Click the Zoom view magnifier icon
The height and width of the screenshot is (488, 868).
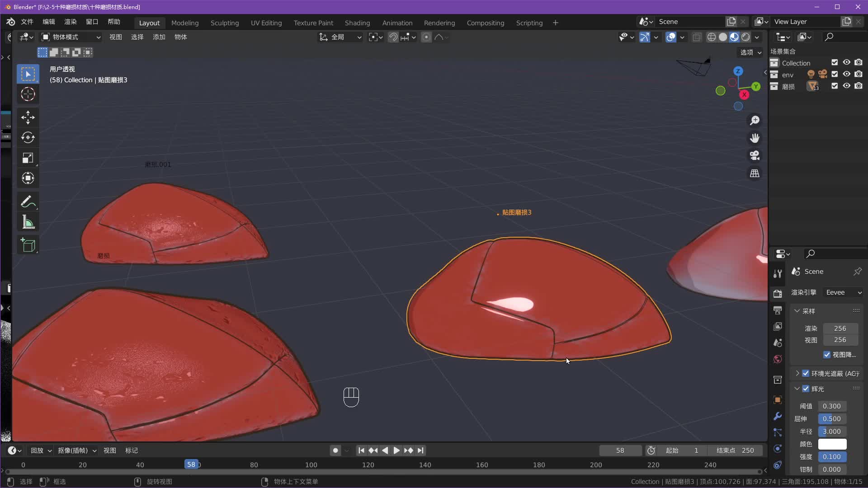tap(755, 121)
